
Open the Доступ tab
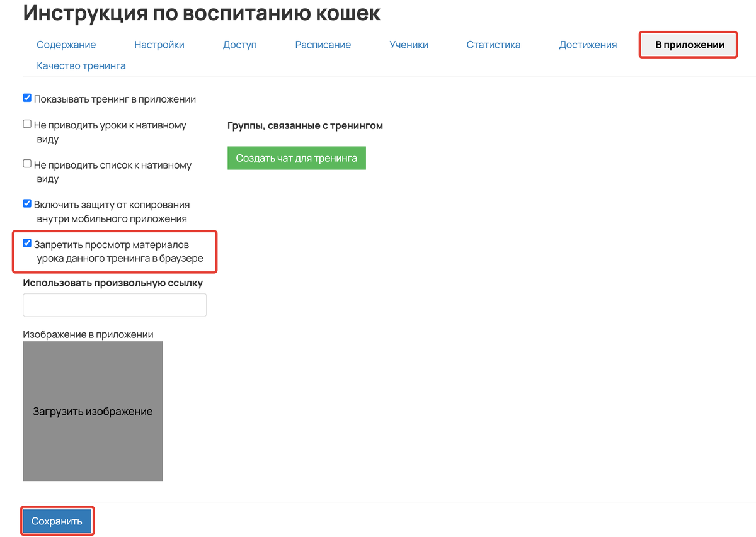point(240,45)
